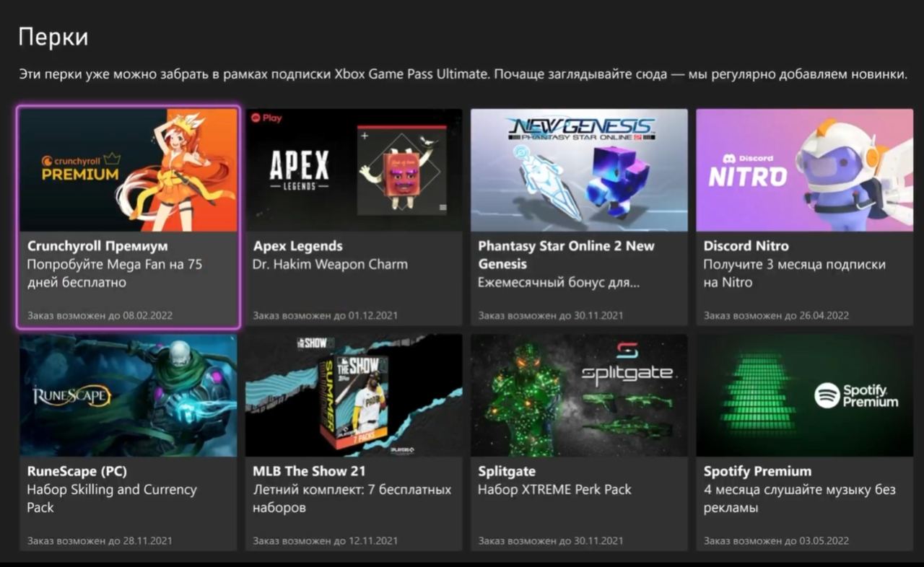Open the Crunchyroll Premium perk thumbnail
This screenshot has height=567, width=924.
point(128,170)
